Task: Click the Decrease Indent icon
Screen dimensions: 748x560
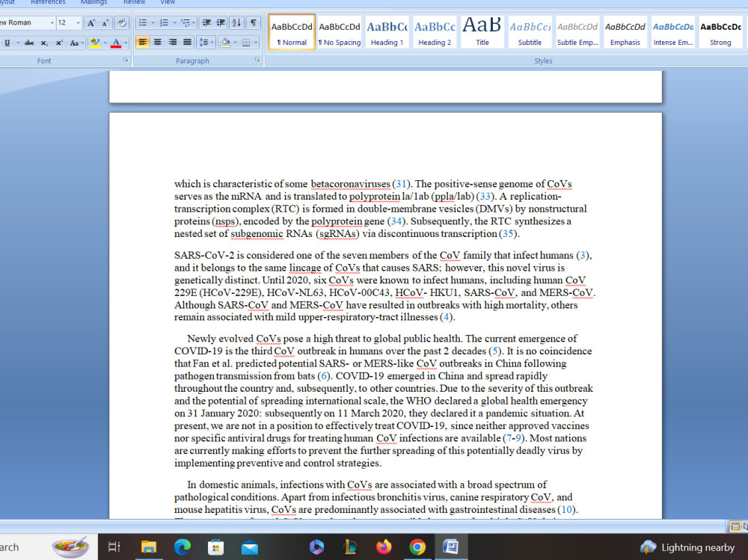Action: coord(206,22)
